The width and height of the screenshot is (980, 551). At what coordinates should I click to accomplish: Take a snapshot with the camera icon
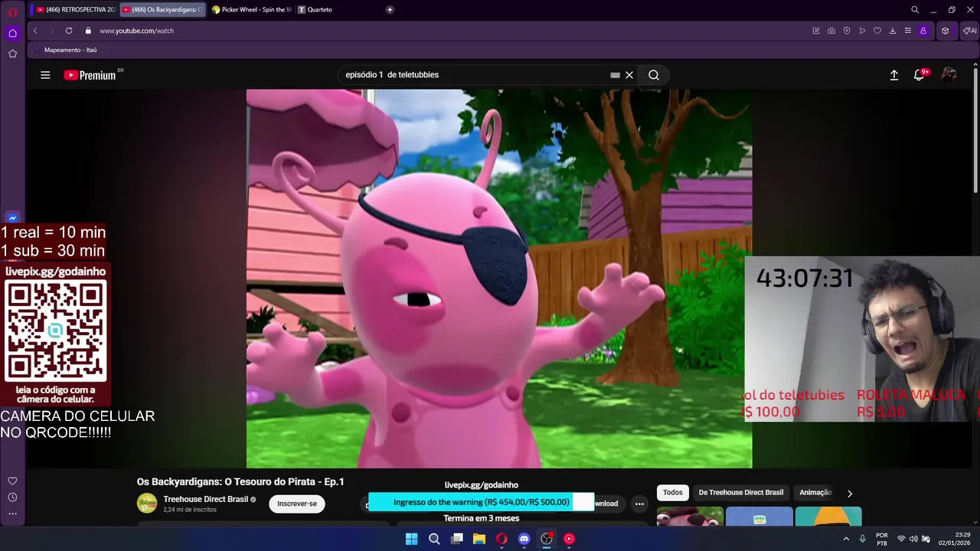[x=831, y=31]
